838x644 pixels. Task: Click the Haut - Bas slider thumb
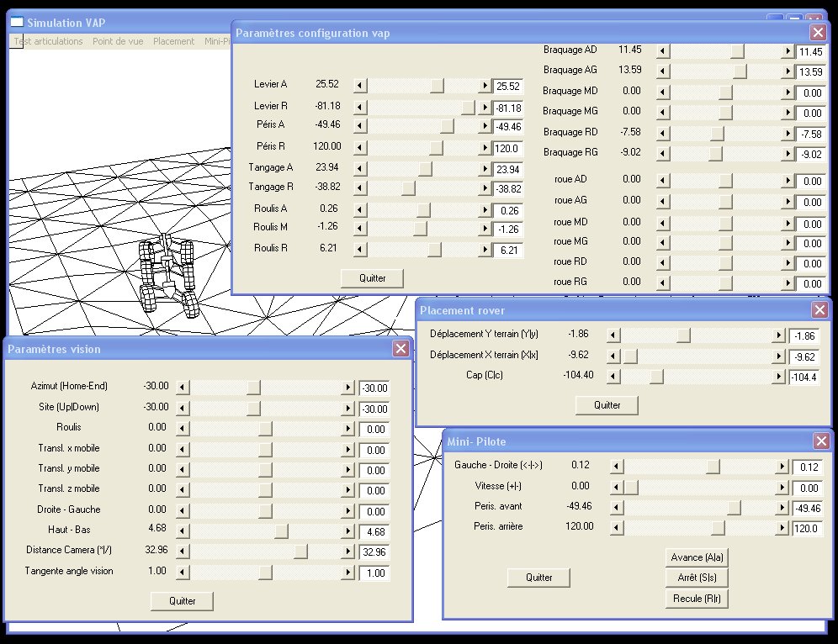point(281,531)
